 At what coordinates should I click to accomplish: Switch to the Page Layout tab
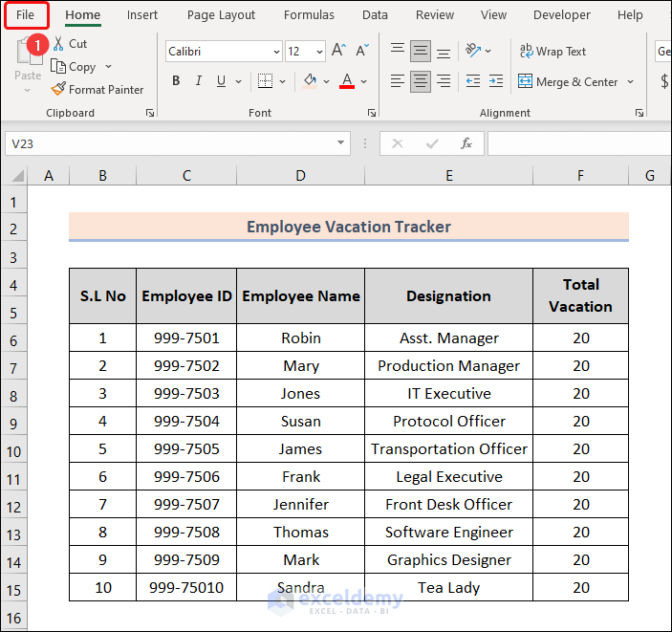tap(221, 15)
